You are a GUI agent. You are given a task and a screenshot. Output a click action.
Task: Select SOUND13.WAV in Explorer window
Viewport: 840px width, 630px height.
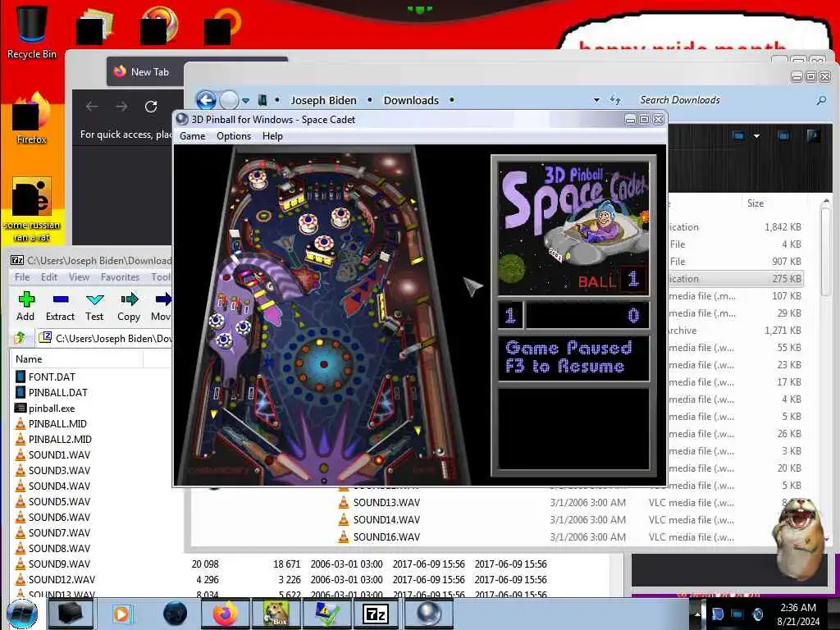coord(386,503)
